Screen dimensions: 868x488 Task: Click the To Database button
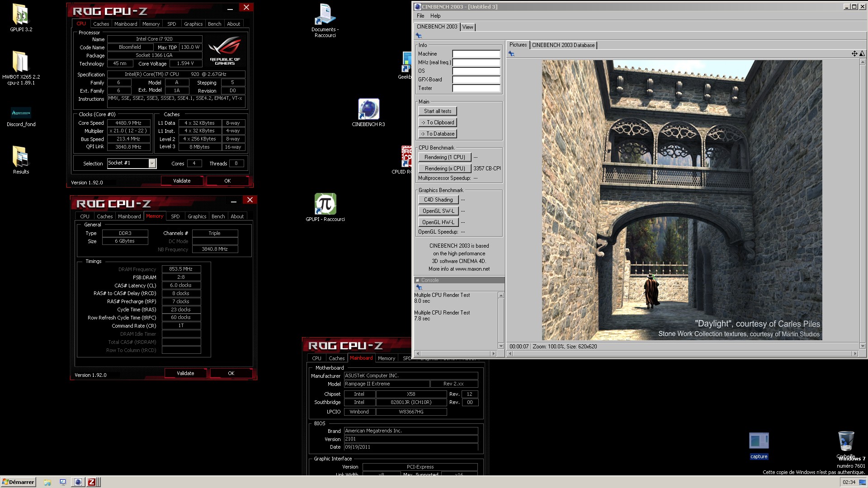[x=438, y=134]
